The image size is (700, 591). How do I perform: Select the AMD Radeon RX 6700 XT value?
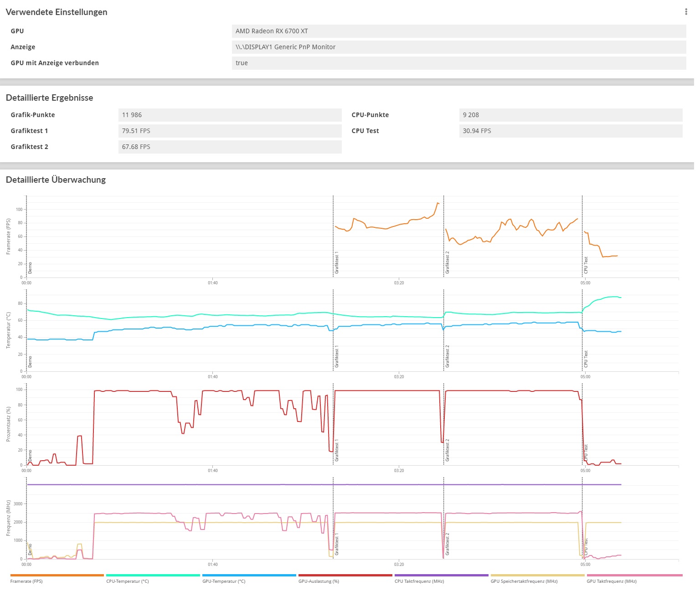(459, 31)
